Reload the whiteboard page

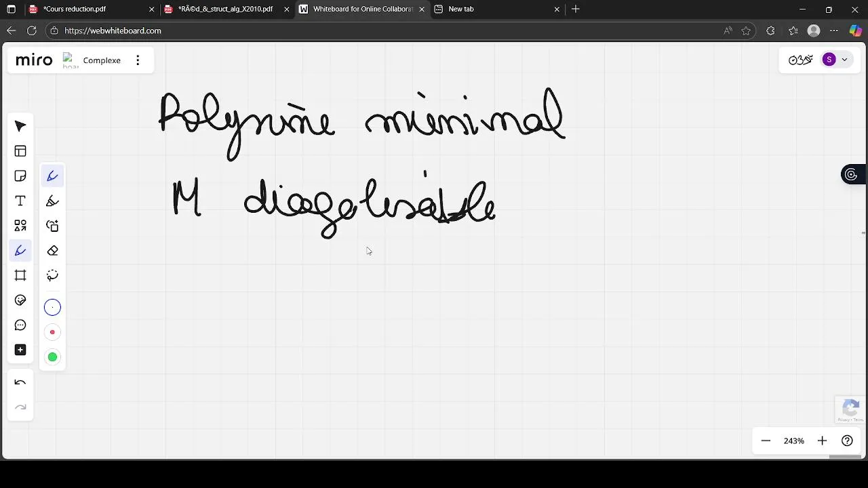31,30
